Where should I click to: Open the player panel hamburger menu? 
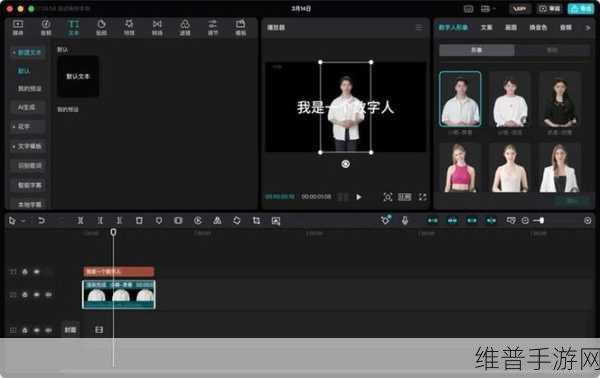420,28
